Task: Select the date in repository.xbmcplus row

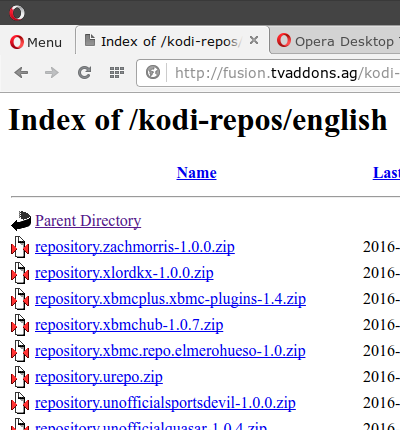Action: click(x=381, y=299)
